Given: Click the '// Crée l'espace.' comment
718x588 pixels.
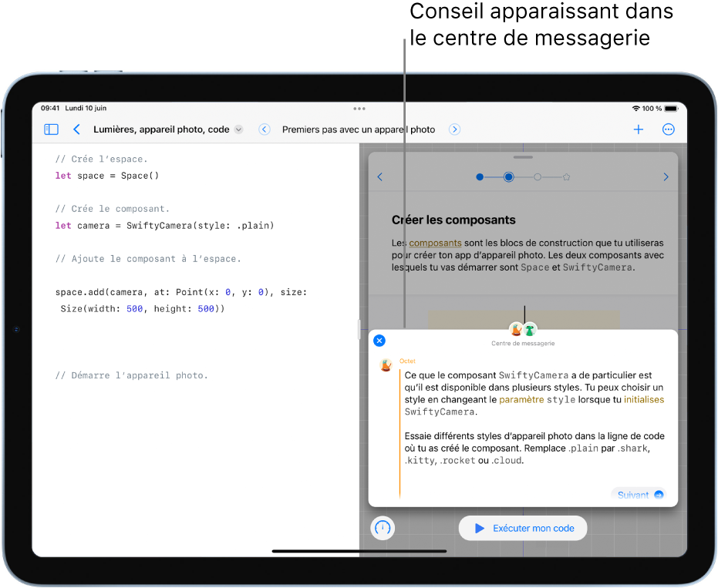Looking at the screenshot, I should point(101,160).
